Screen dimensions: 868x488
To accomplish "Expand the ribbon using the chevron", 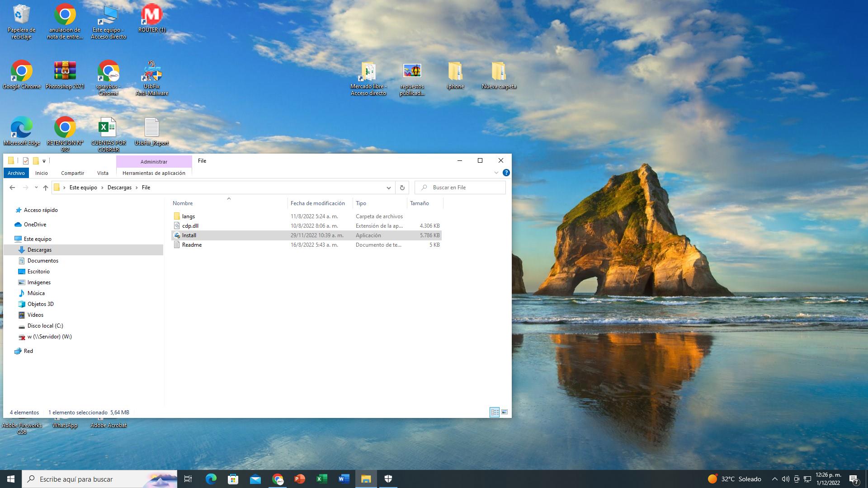I will pos(496,173).
